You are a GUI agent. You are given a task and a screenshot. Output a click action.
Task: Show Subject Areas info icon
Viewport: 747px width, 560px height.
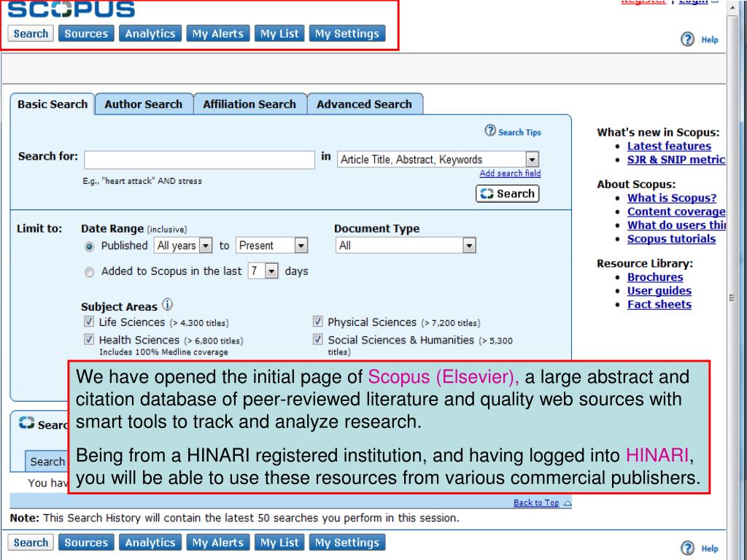pyautogui.click(x=167, y=304)
